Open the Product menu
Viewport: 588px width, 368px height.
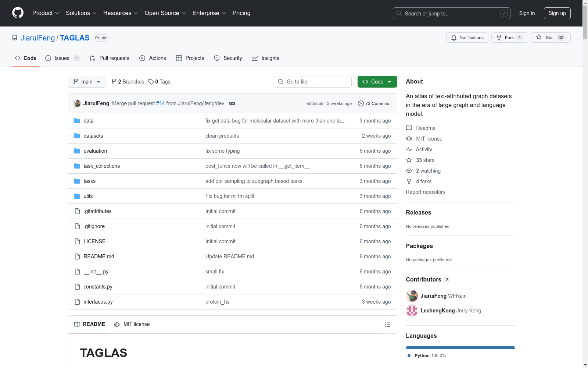pyautogui.click(x=46, y=13)
